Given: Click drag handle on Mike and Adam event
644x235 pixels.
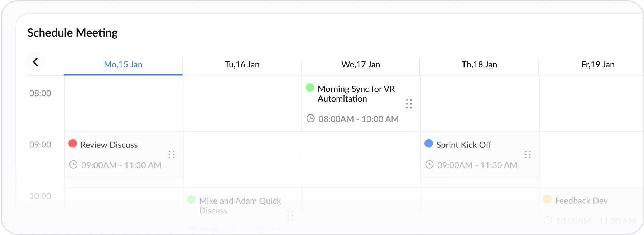Looking at the screenshot, I should pyautogui.click(x=290, y=216).
